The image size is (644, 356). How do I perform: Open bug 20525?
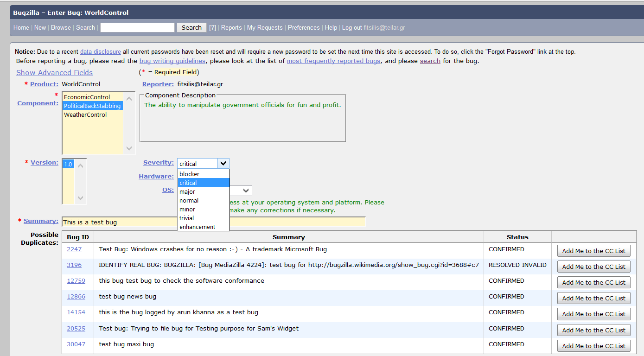(x=76, y=329)
